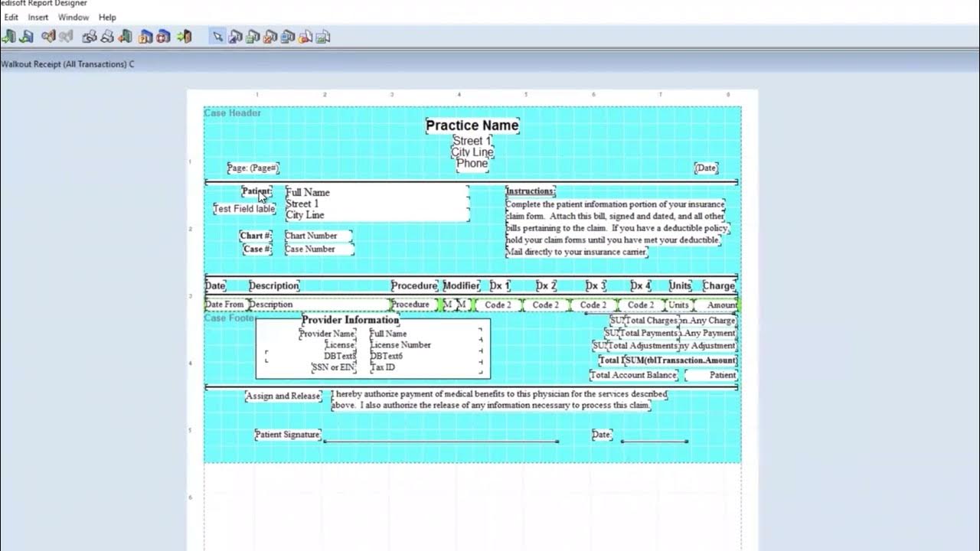Viewport: 980px width, 551px height.
Task: Select the System Data tool icon
Action: coord(288,36)
